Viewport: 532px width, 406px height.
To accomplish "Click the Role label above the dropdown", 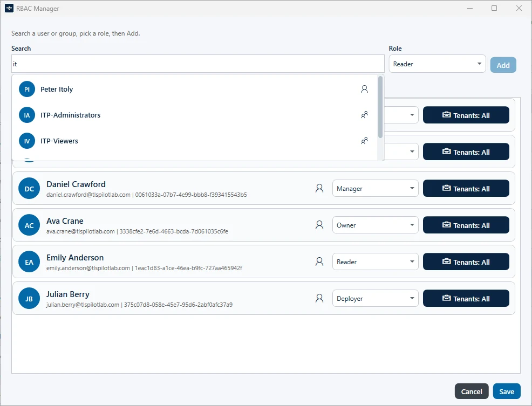I will (x=395, y=48).
